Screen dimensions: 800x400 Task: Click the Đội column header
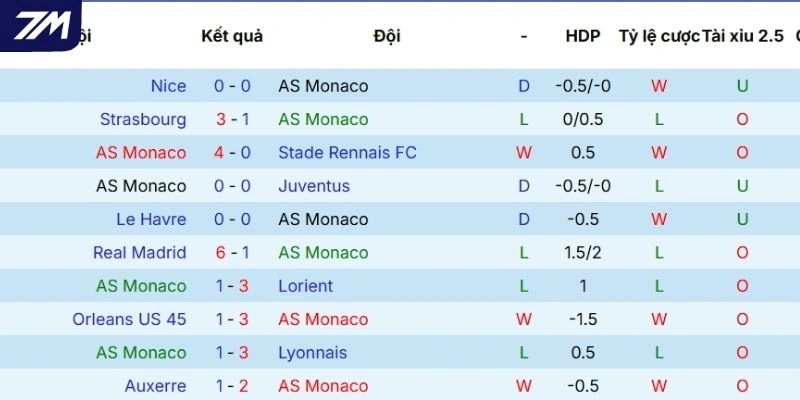pos(387,36)
